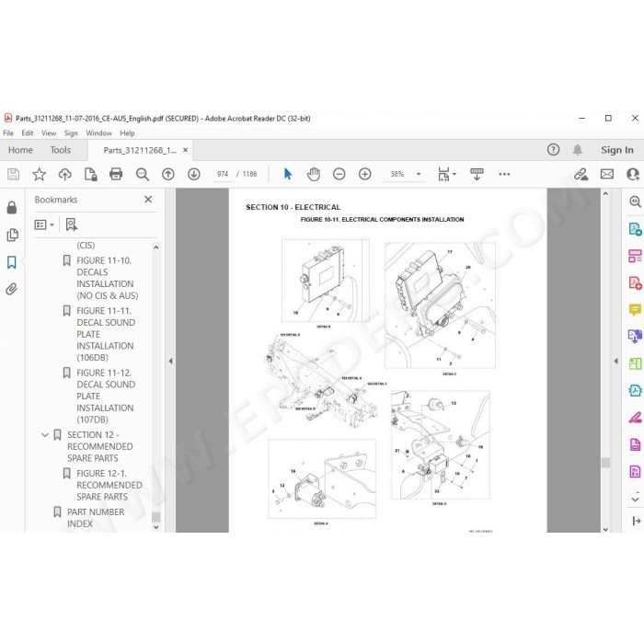The image size is (644, 644).
Task: Open the protect file lock-page icon
Action: [90, 174]
